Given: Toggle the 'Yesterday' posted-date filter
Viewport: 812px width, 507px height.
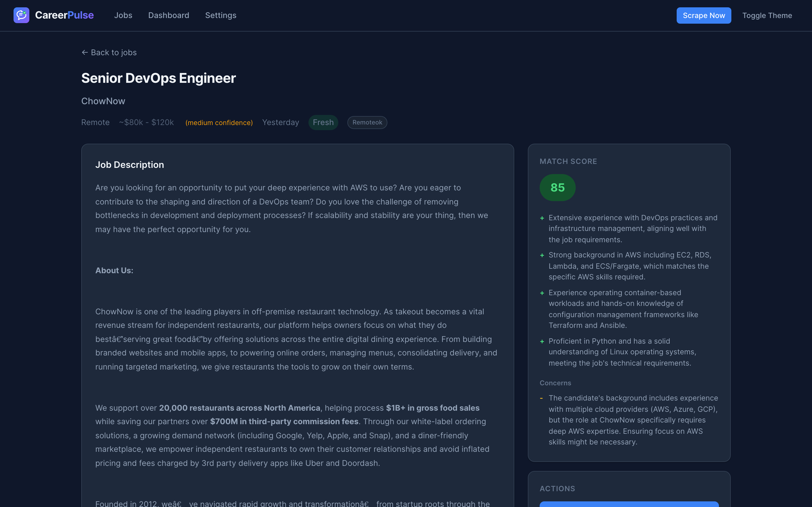Looking at the screenshot, I should click(x=281, y=123).
